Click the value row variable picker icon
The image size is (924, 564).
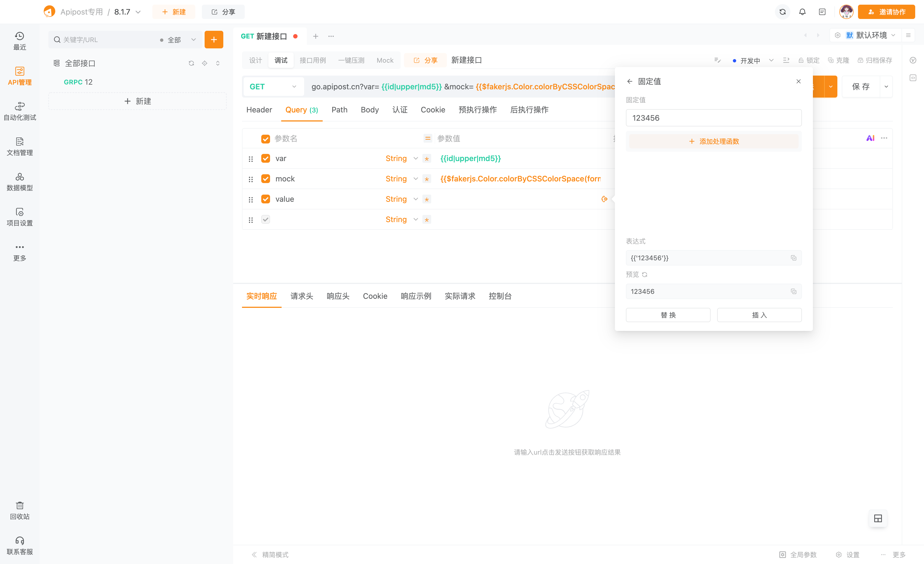pos(604,199)
